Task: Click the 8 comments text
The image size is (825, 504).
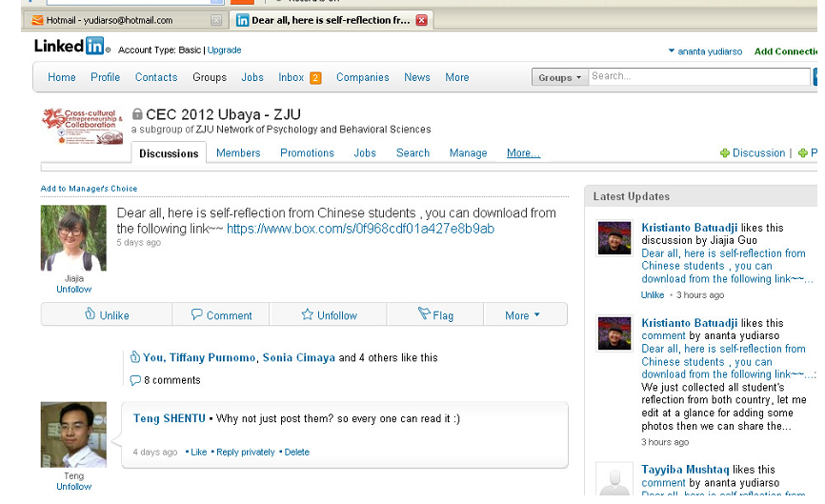Action: pos(172,380)
